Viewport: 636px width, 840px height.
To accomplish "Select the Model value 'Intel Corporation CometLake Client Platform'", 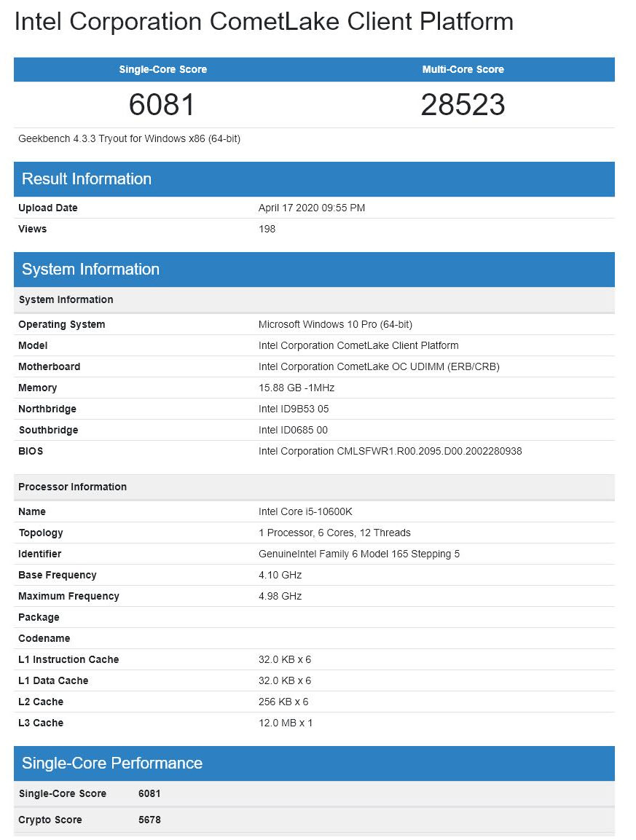I will (x=358, y=345).
